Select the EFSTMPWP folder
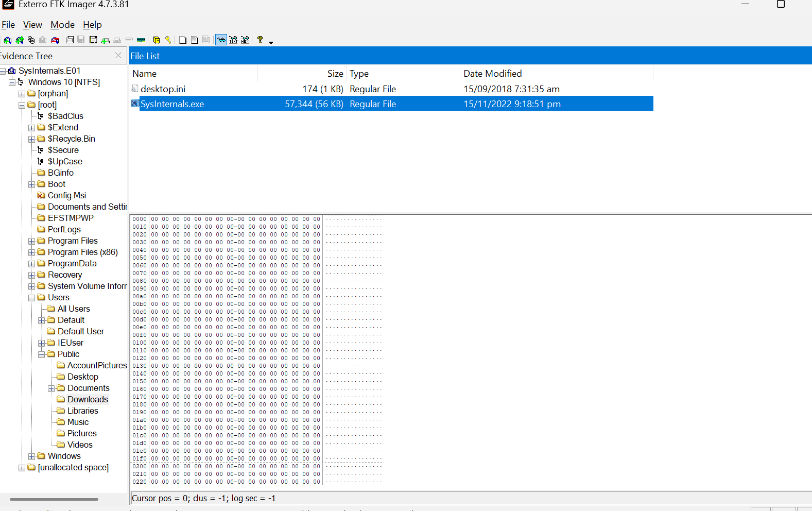812x511 pixels. coord(71,218)
